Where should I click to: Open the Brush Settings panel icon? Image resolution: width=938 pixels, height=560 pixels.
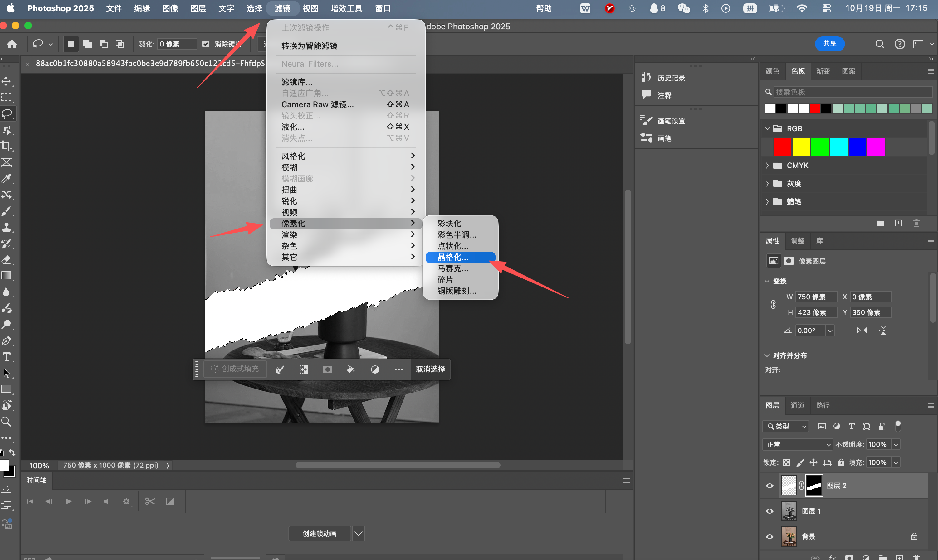(x=646, y=121)
